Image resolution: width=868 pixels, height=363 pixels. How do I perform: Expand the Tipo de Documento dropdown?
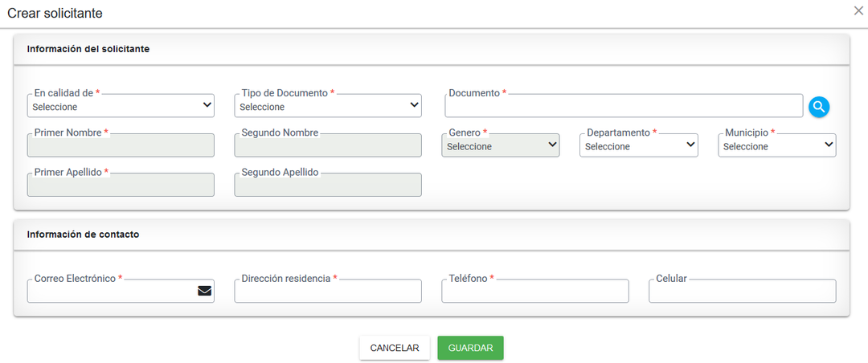[328, 106]
